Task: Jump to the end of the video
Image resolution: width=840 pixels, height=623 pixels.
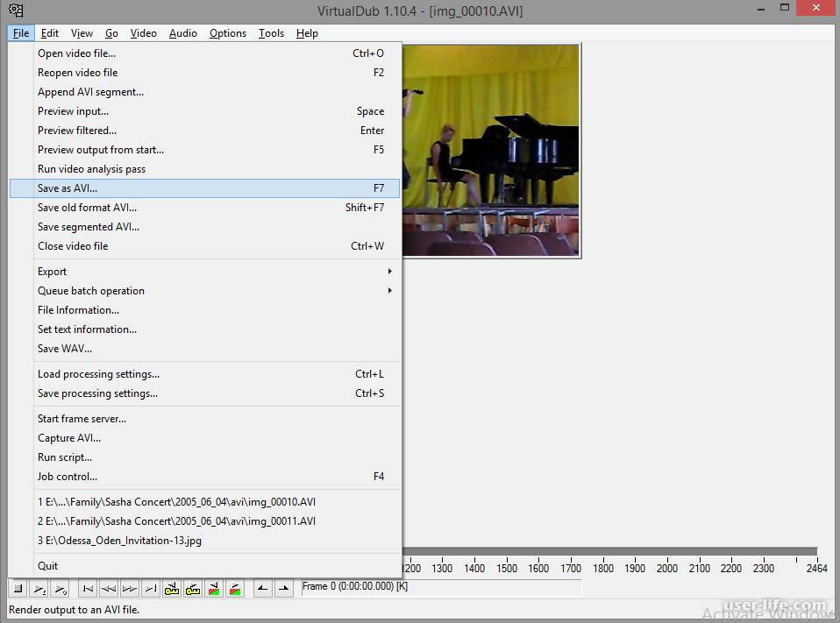Action: click(151, 589)
